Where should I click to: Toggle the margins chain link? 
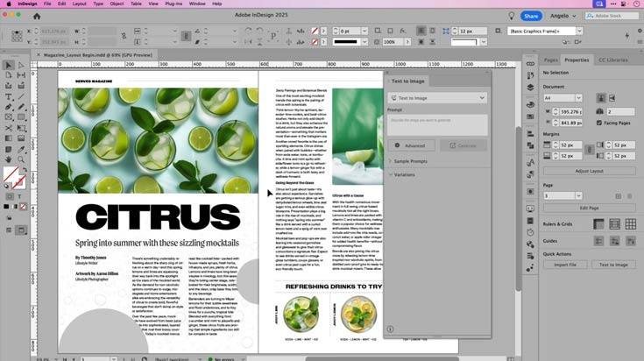590,150
